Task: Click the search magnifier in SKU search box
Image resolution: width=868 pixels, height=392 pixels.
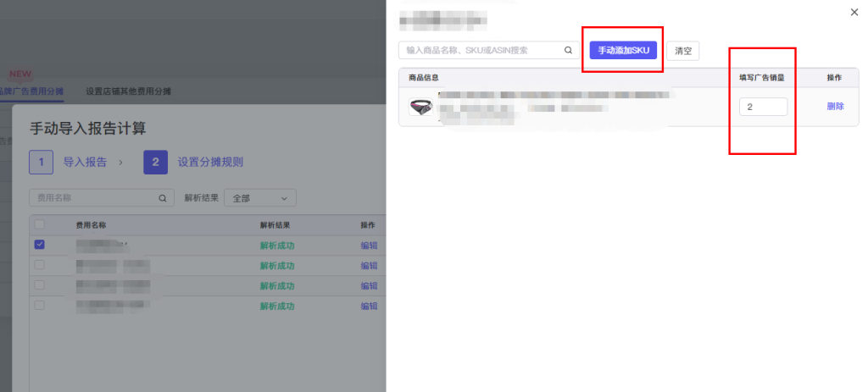Action: tap(568, 50)
